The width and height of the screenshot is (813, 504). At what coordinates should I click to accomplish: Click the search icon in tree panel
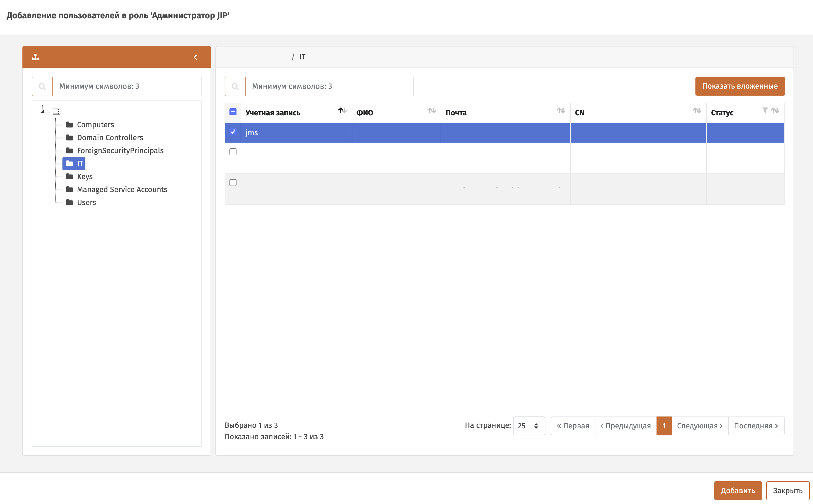(42, 86)
